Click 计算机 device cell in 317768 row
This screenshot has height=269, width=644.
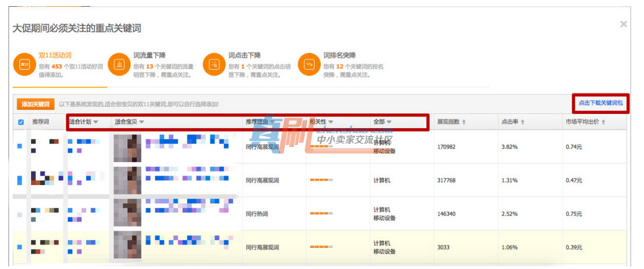point(381,180)
